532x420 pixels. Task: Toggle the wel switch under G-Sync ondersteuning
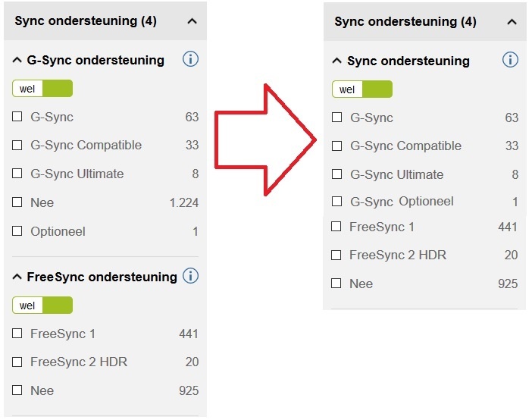42,89
